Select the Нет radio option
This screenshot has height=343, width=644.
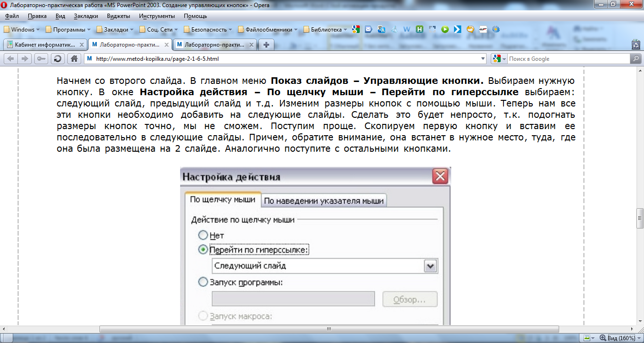tap(203, 235)
